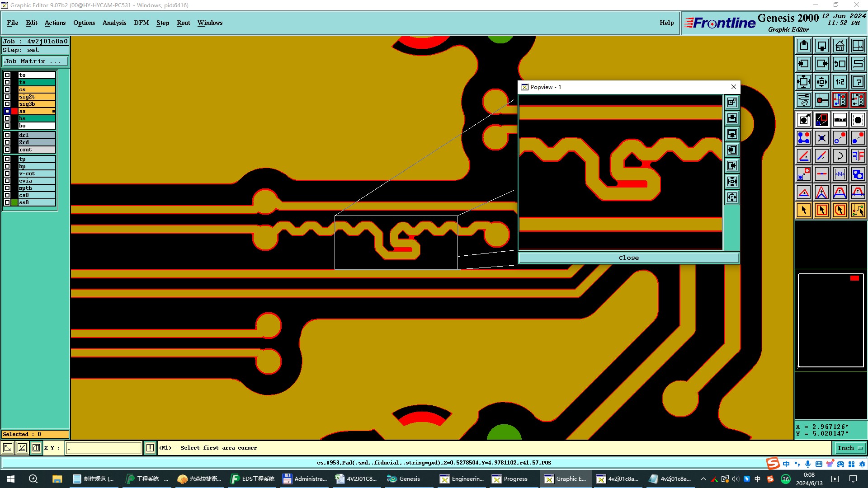Click the red and blue contrast layers icon
The image size is (868, 488).
coord(822,120)
